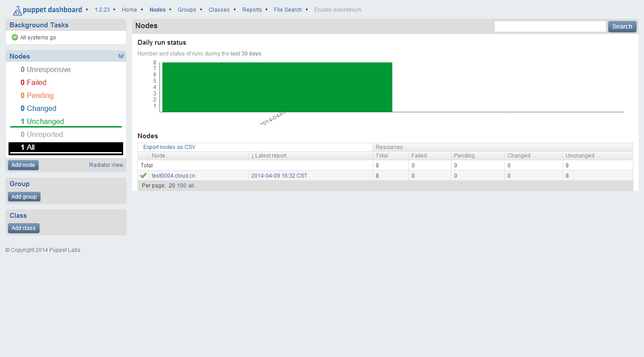Open the Classes menu item
The height and width of the screenshot is (357, 644).
point(219,10)
